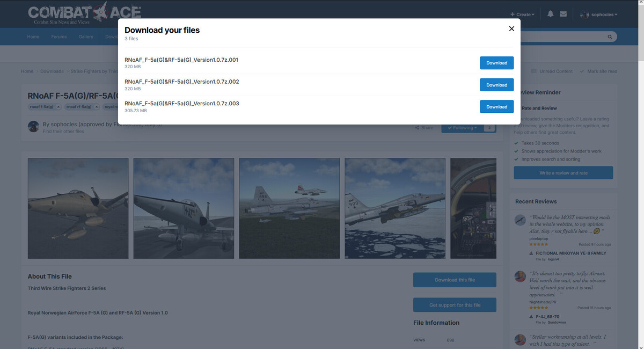644x349 pixels.
Task: Click the Sundowner file author link
Action: (557, 323)
